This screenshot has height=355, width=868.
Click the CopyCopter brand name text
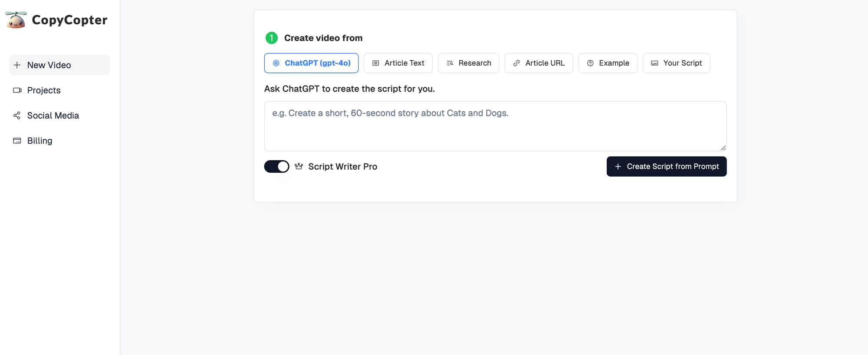pos(69,20)
